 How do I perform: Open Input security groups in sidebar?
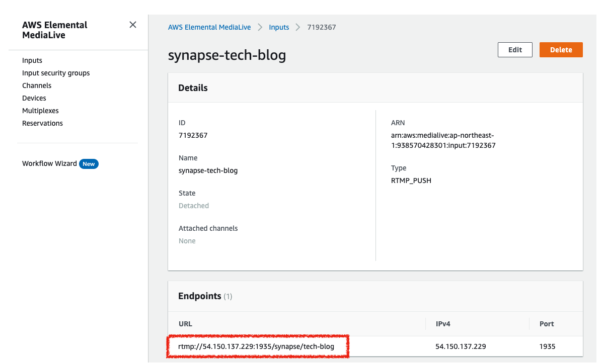coord(56,73)
